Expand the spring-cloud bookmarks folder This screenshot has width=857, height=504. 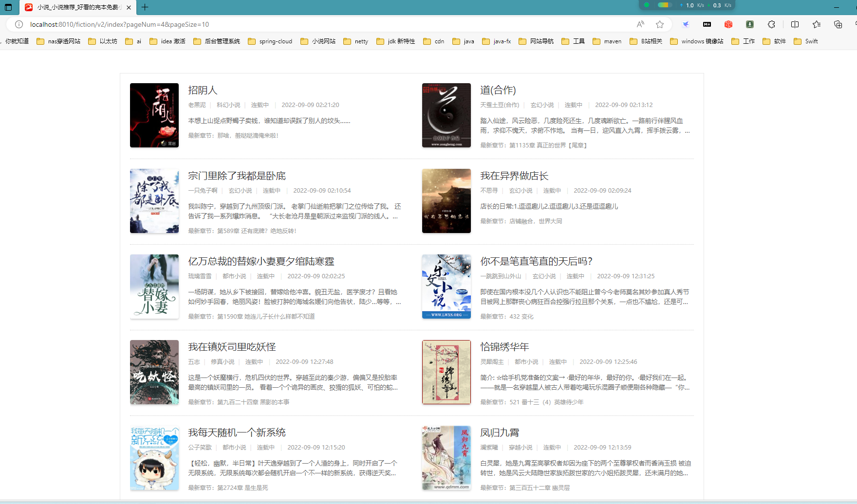click(x=270, y=41)
